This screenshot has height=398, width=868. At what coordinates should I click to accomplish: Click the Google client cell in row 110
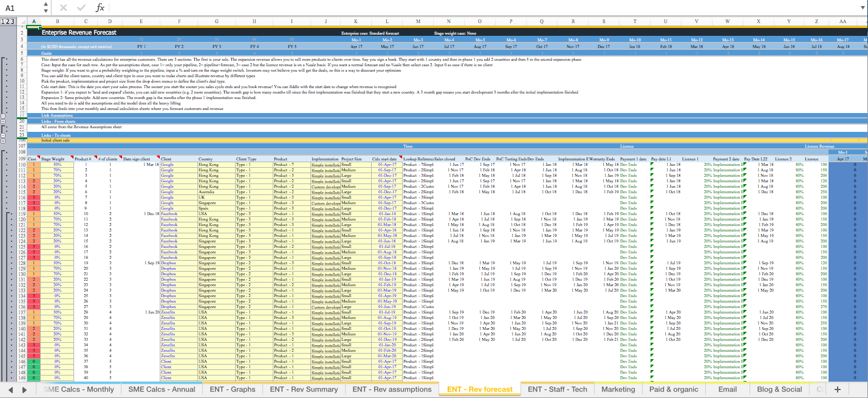click(x=179, y=165)
